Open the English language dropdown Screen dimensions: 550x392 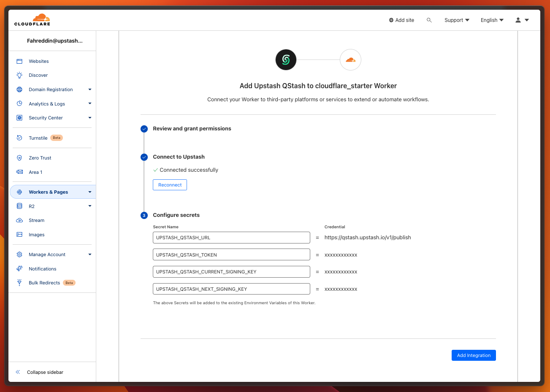(492, 20)
